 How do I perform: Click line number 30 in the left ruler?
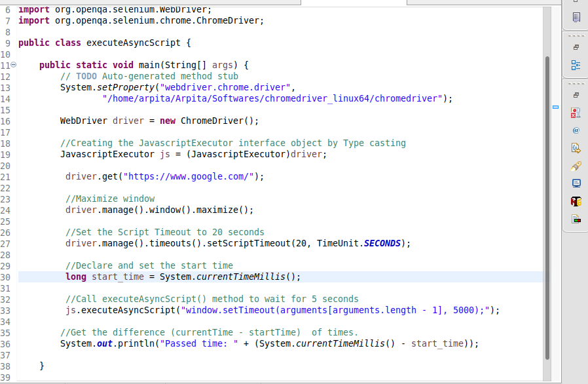coord(7,277)
